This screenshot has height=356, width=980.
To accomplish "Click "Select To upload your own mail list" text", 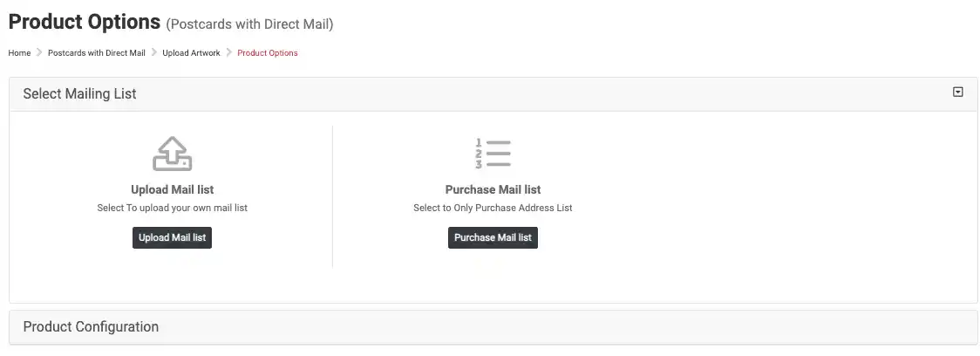I will pyautogui.click(x=172, y=209).
